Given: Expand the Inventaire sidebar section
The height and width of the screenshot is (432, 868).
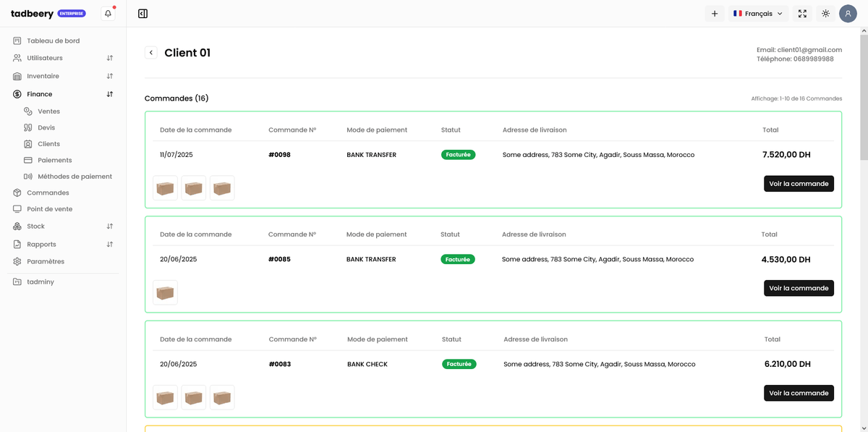Looking at the screenshot, I should pos(110,76).
